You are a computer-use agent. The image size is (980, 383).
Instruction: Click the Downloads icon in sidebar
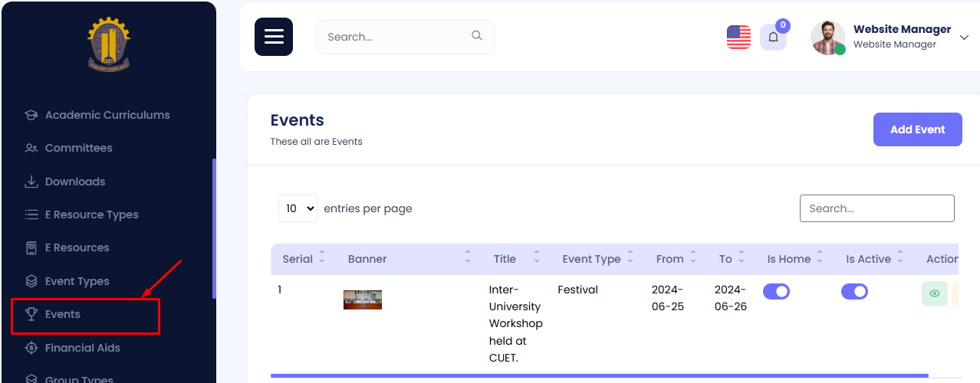click(x=31, y=182)
